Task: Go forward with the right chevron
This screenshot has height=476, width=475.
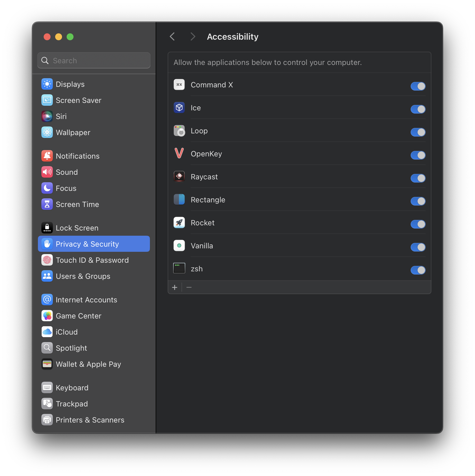Action: [193, 37]
